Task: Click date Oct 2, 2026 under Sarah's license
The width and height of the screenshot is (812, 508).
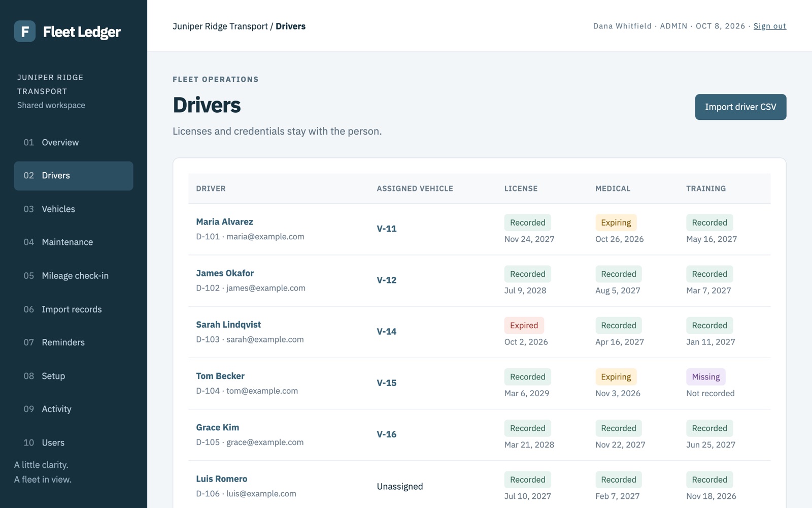Action: [x=526, y=342]
